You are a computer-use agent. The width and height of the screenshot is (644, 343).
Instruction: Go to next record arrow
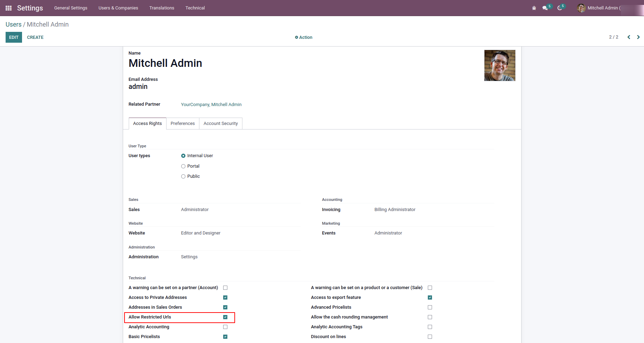tap(638, 37)
